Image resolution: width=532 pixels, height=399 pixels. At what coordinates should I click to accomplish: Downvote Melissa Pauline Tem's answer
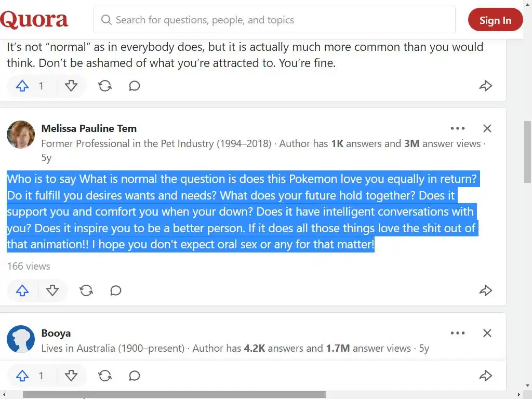tap(52, 290)
